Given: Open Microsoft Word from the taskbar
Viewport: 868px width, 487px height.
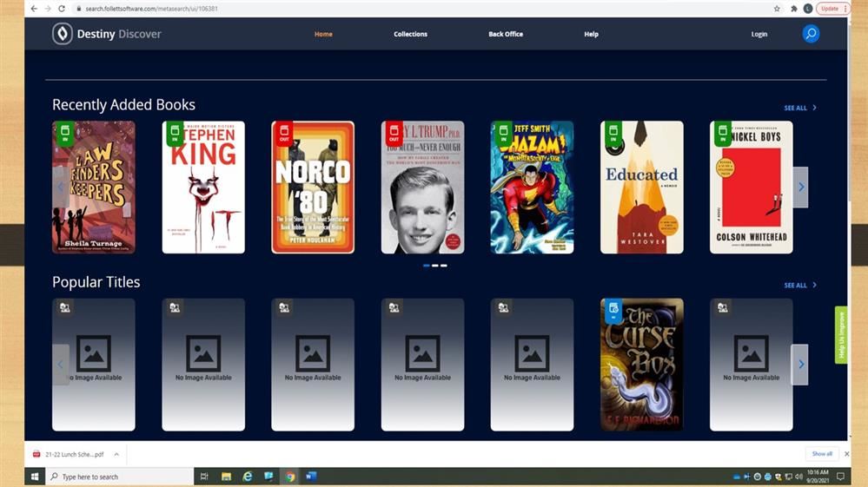Looking at the screenshot, I should point(311,477).
